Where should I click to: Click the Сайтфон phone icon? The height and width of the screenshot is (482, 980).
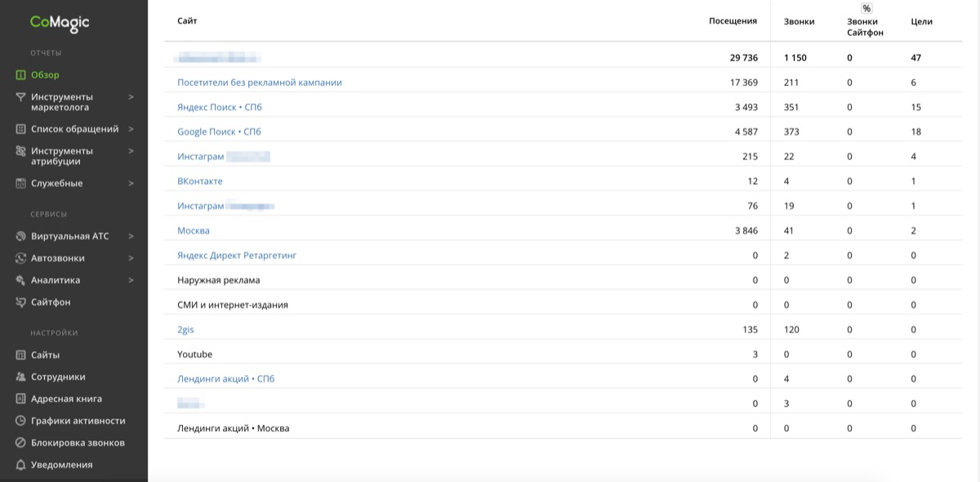pos(21,302)
